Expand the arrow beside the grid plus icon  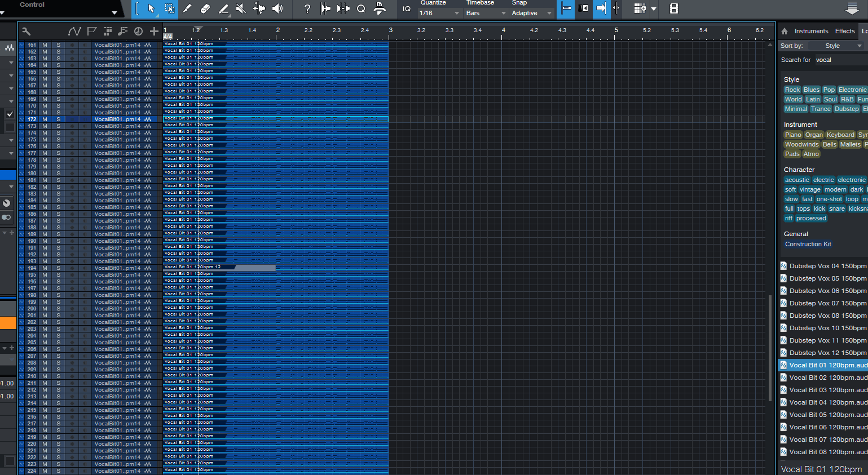[x=654, y=9]
